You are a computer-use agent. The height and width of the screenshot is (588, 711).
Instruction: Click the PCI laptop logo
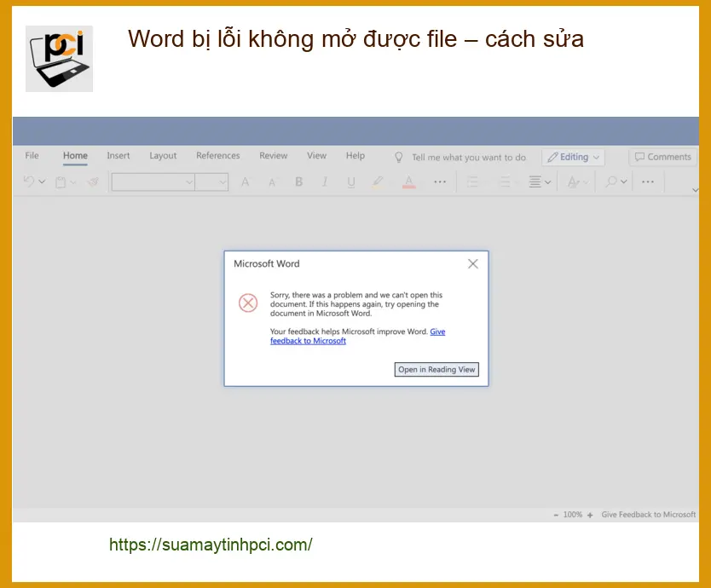(x=59, y=59)
